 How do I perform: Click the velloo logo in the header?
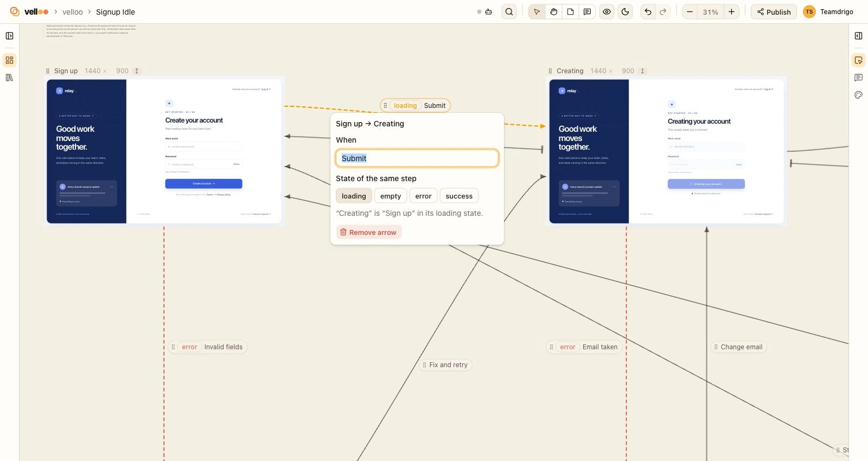[x=29, y=11]
